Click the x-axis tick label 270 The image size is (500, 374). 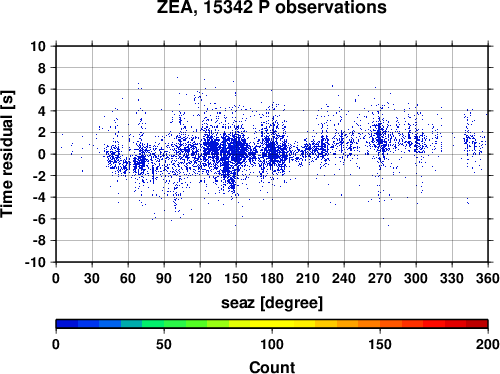click(380, 278)
